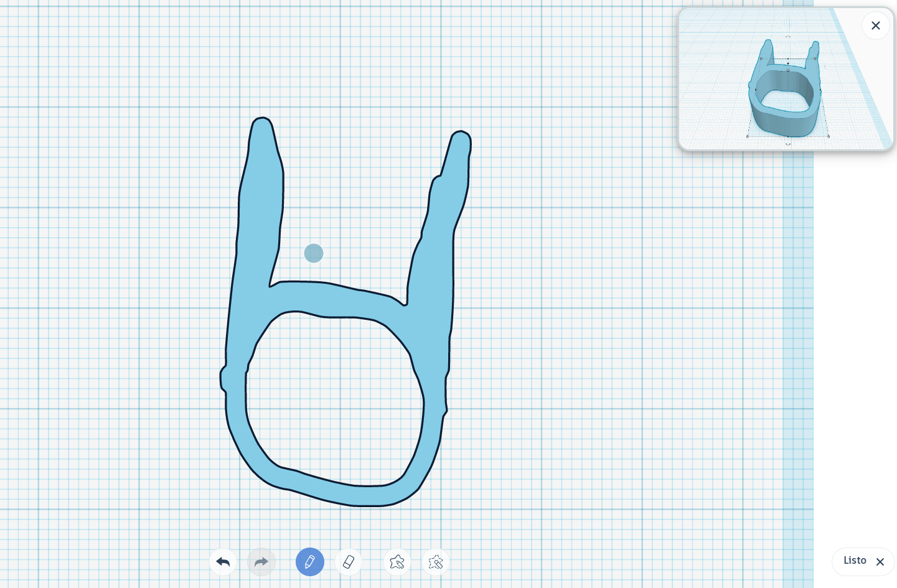Redo the undone stroke
This screenshot has width=897, height=588.
261,562
